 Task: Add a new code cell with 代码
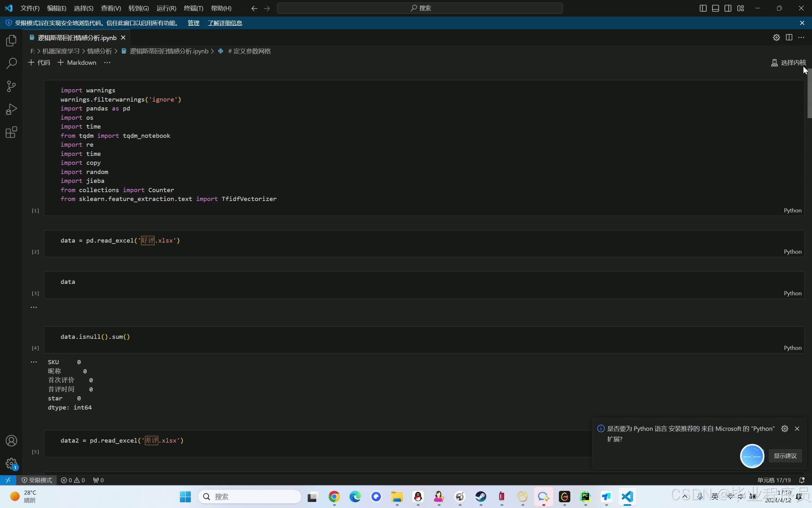coord(39,63)
